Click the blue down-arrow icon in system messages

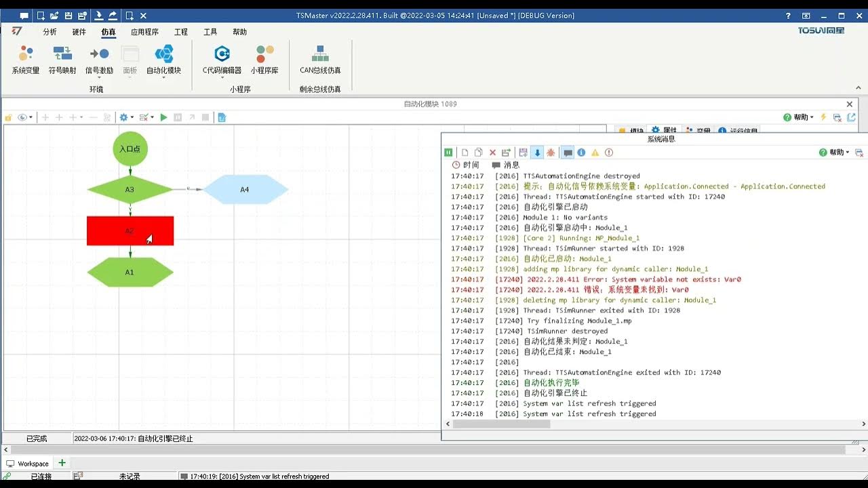click(537, 152)
